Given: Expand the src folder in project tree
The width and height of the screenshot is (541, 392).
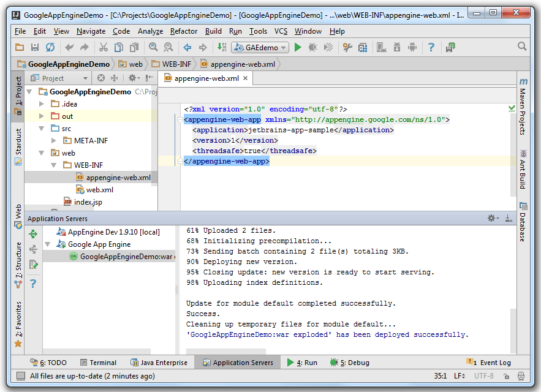Looking at the screenshot, I should pyautogui.click(x=42, y=129).
